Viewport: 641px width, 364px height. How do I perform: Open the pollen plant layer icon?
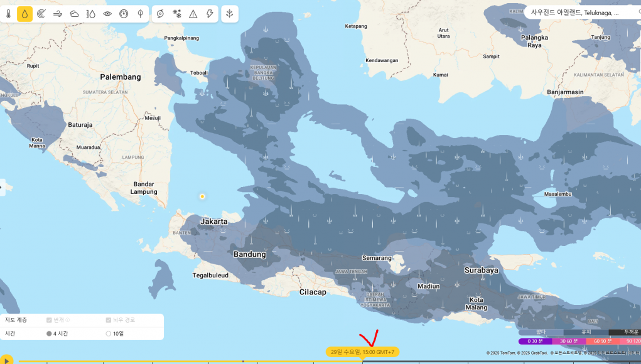pos(230,14)
